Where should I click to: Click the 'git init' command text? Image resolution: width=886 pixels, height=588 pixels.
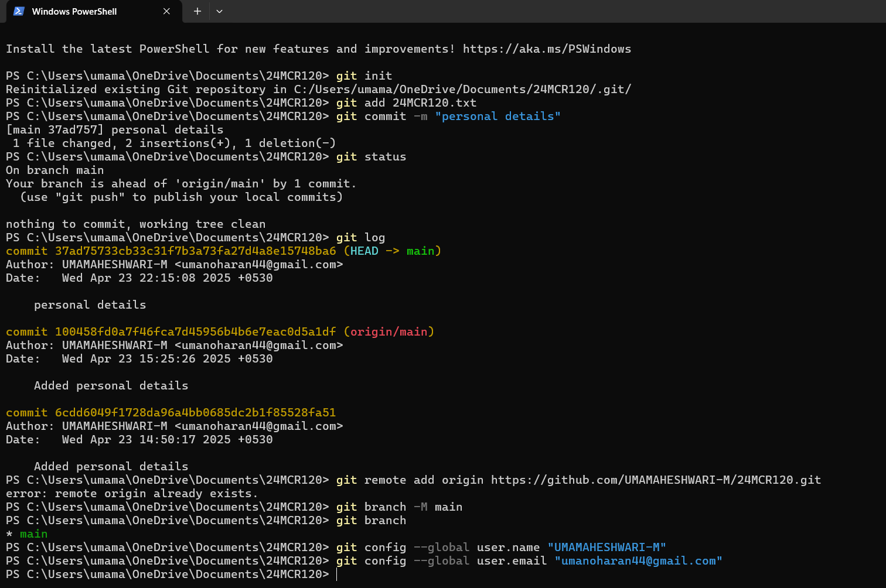pos(364,76)
